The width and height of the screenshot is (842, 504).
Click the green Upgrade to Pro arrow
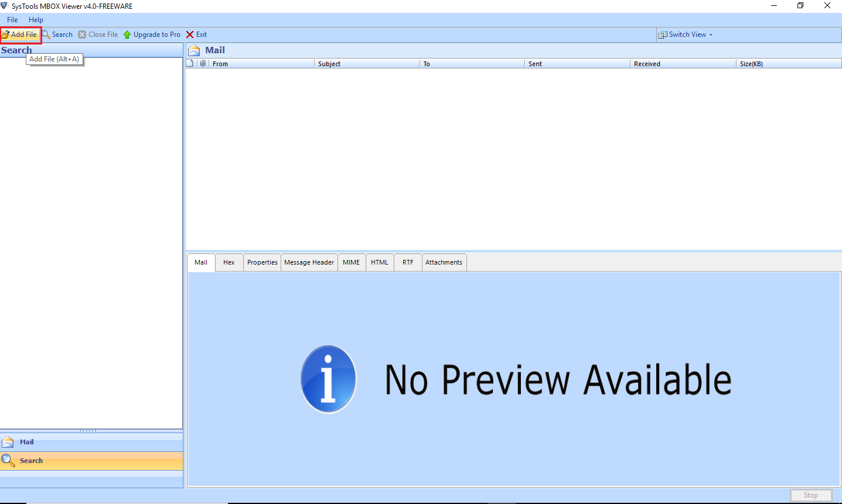(127, 35)
